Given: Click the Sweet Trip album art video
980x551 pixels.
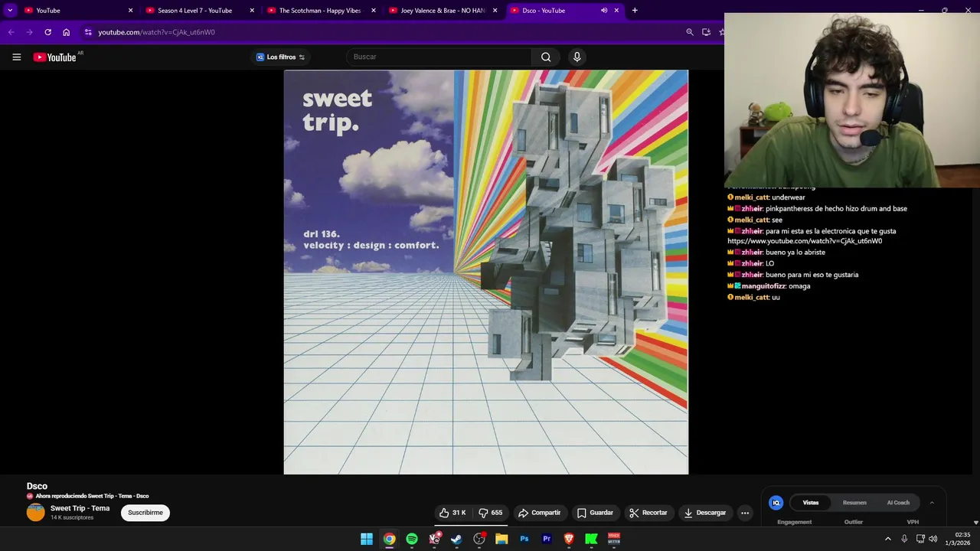Looking at the screenshot, I should (486, 272).
